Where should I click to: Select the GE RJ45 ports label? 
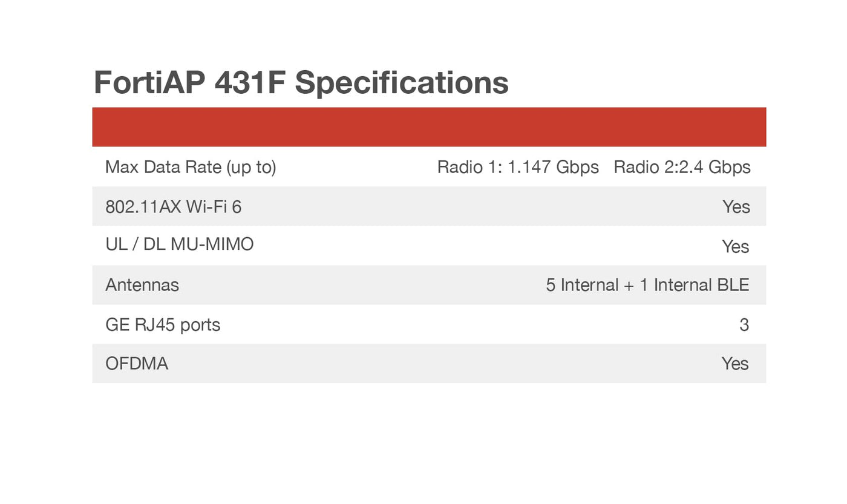pos(163,325)
